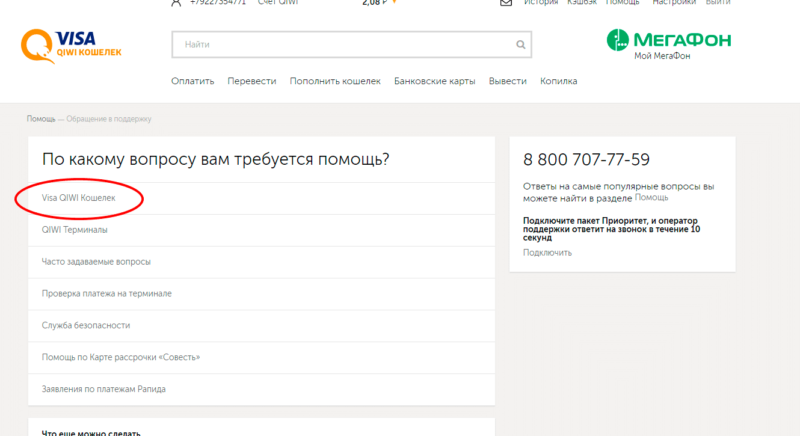Screen dimensions: 800x436
Task: Choose Вывести in the navigation menu
Action: [x=508, y=81]
